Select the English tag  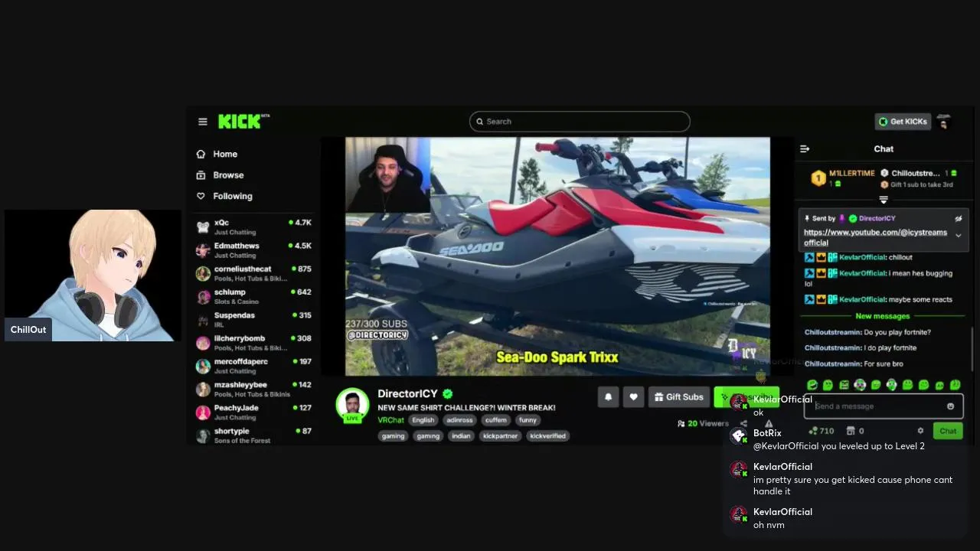(x=423, y=420)
